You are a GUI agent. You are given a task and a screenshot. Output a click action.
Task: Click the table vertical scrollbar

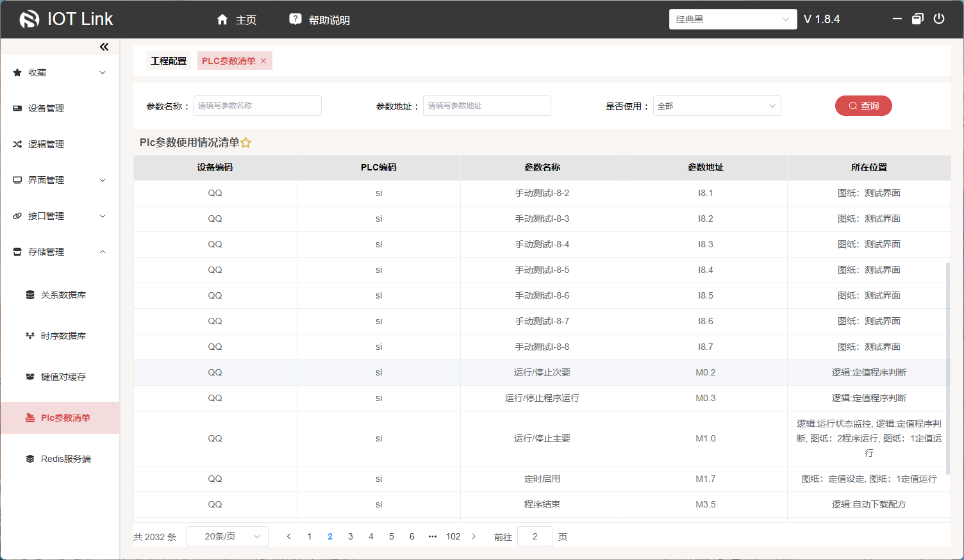[948, 368]
